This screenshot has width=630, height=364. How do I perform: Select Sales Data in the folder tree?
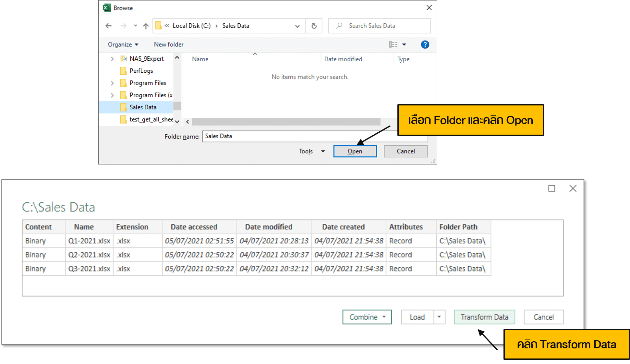[143, 107]
